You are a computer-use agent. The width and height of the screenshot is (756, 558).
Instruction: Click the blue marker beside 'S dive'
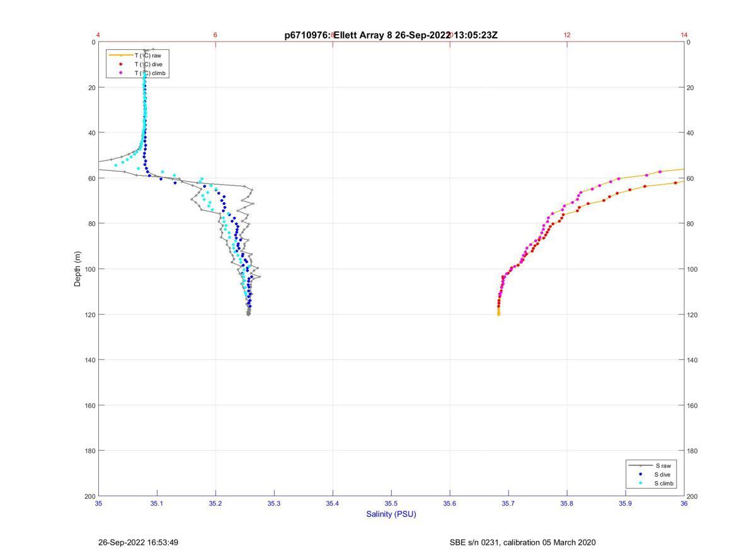pos(641,474)
